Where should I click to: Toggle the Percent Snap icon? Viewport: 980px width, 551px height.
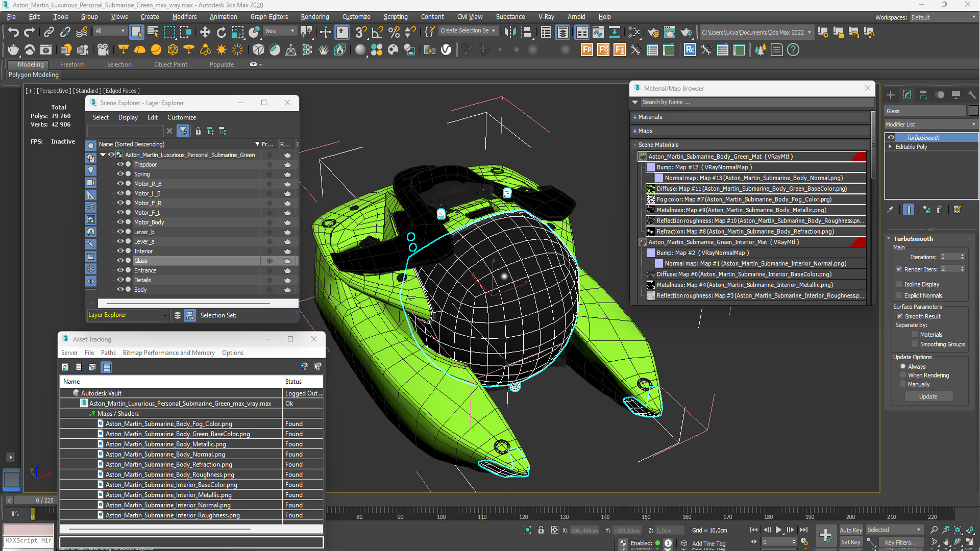point(394,32)
